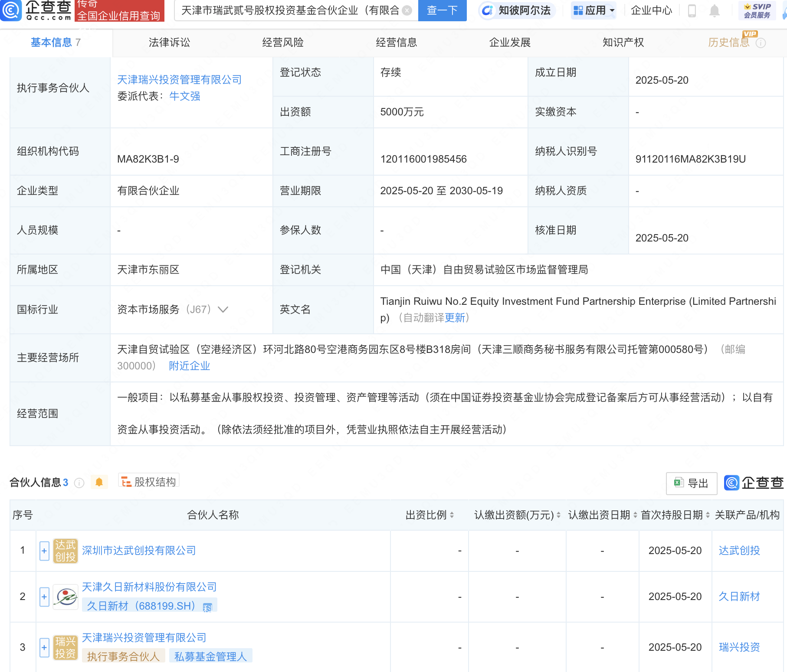Click 更新 for the English name
Screen dimensions: 787x672
[x=455, y=318]
